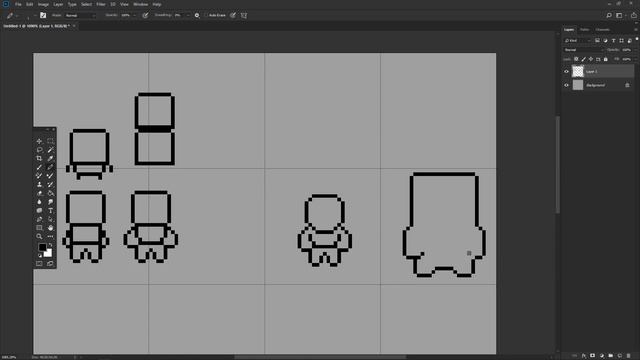The image size is (640, 360).
Task: Open the brush settings panel toggle
Action: 43,15
